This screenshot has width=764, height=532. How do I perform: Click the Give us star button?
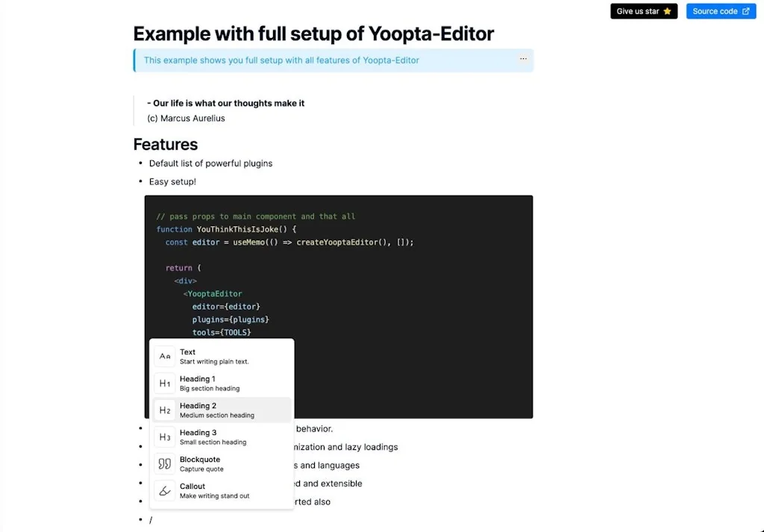[x=643, y=11]
